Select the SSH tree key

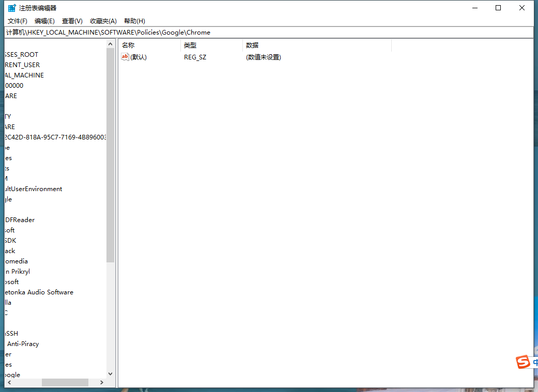[x=11, y=333]
